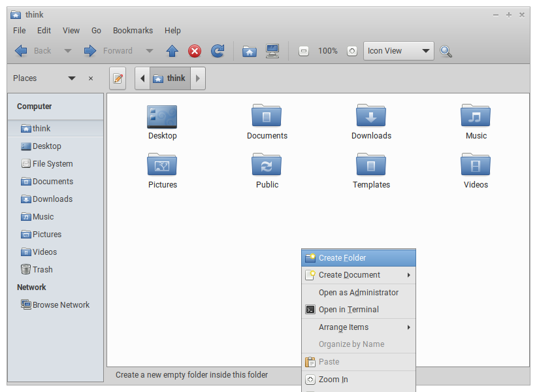Zoom out with the minus icon

[303, 52]
